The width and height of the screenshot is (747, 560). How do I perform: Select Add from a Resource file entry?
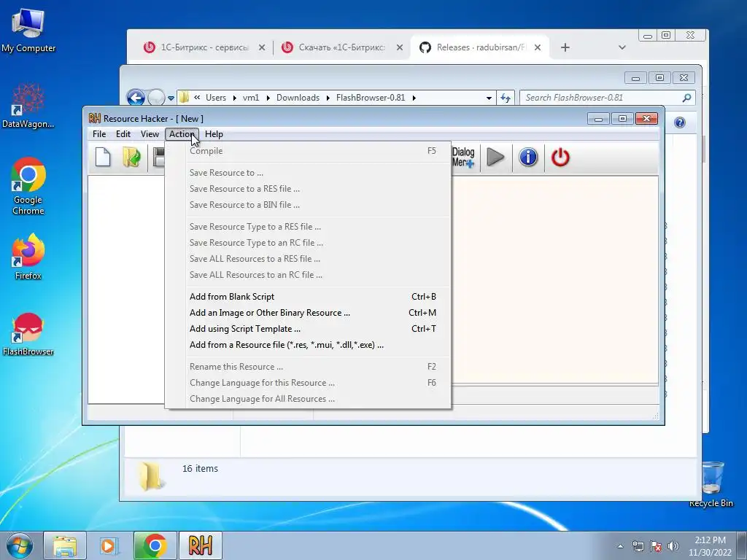pos(308,345)
